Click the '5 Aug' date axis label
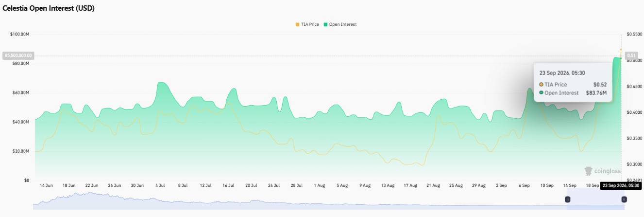644x217 pixels. 342,185
